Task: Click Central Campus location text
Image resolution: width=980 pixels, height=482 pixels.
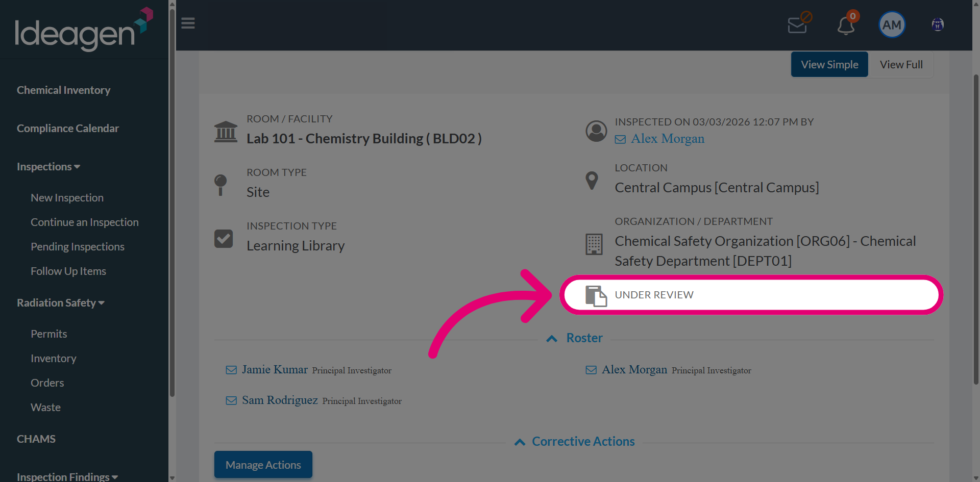Action: tap(717, 188)
